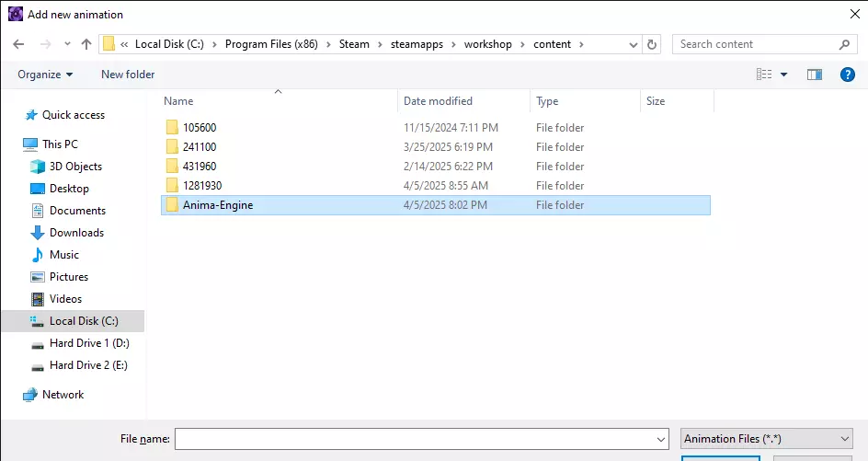Sort by the Size column header
This screenshot has height=461, width=868.
[656, 101]
